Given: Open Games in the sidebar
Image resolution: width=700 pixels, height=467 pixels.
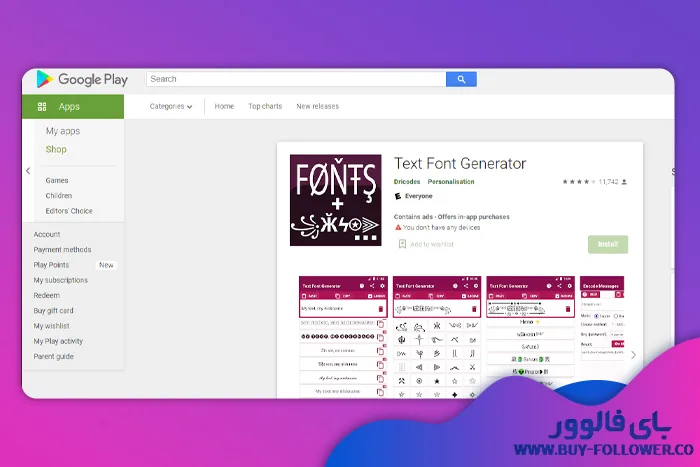Looking at the screenshot, I should click(x=57, y=180).
